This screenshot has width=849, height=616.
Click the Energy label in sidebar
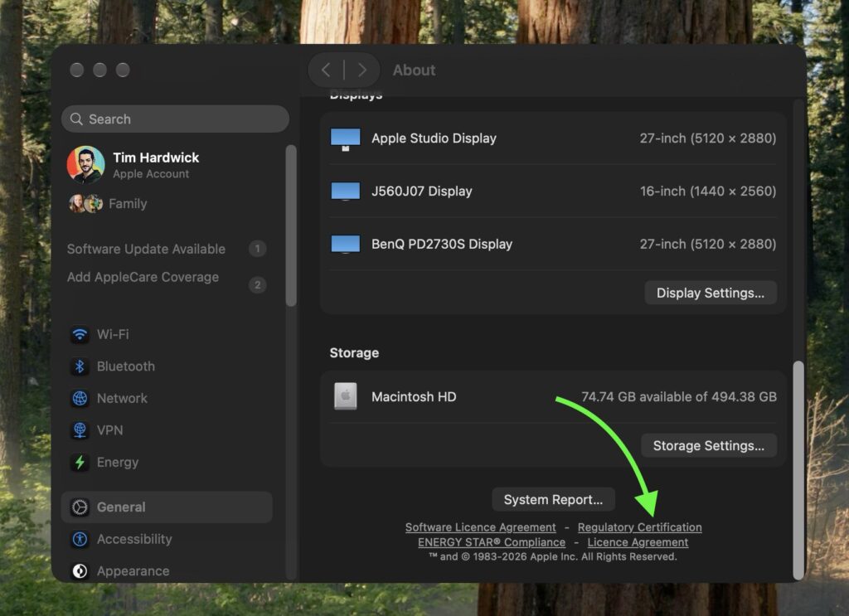(118, 463)
